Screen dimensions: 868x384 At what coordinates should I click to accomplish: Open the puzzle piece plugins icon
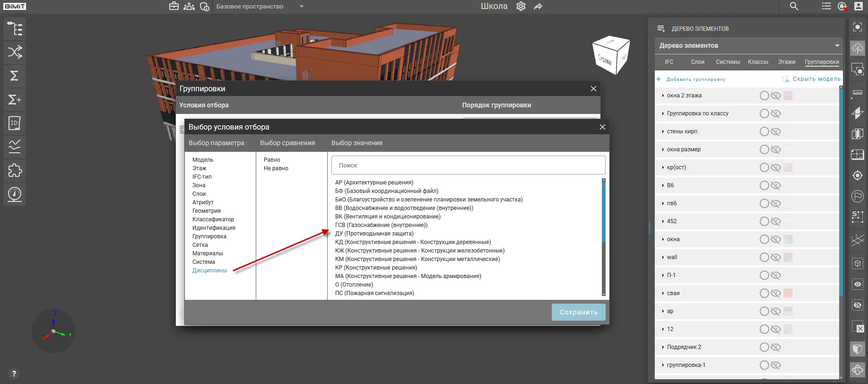15,170
